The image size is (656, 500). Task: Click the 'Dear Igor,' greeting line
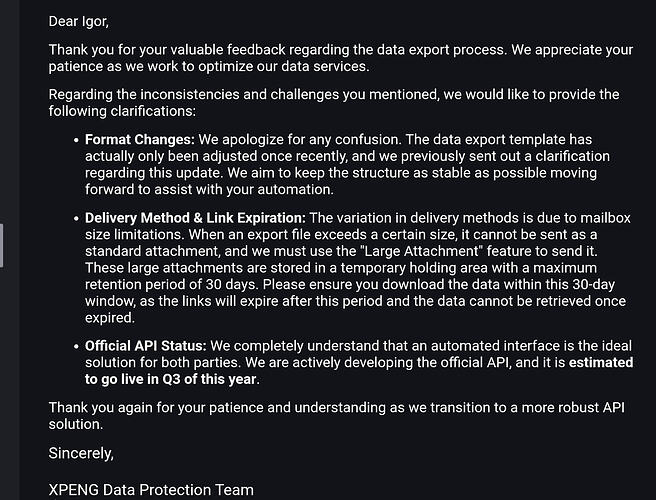point(79,21)
